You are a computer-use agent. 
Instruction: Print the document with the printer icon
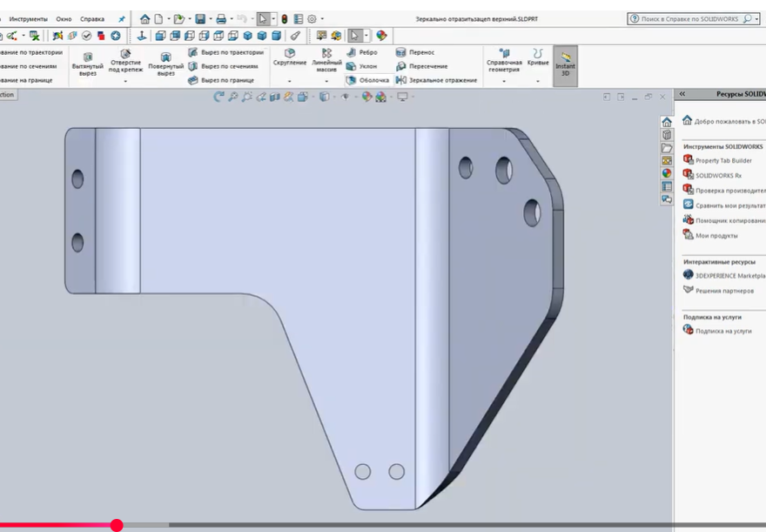pyautogui.click(x=221, y=19)
